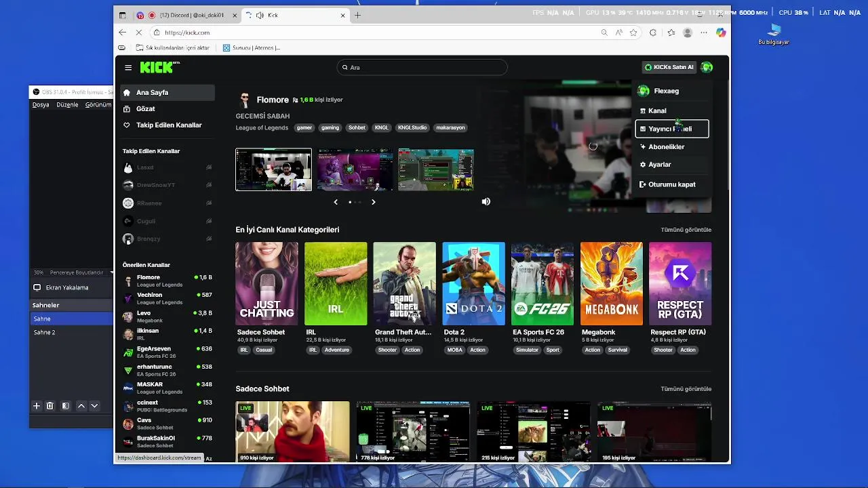
Task: Open a new browser tab with plus button
Action: pos(357,15)
